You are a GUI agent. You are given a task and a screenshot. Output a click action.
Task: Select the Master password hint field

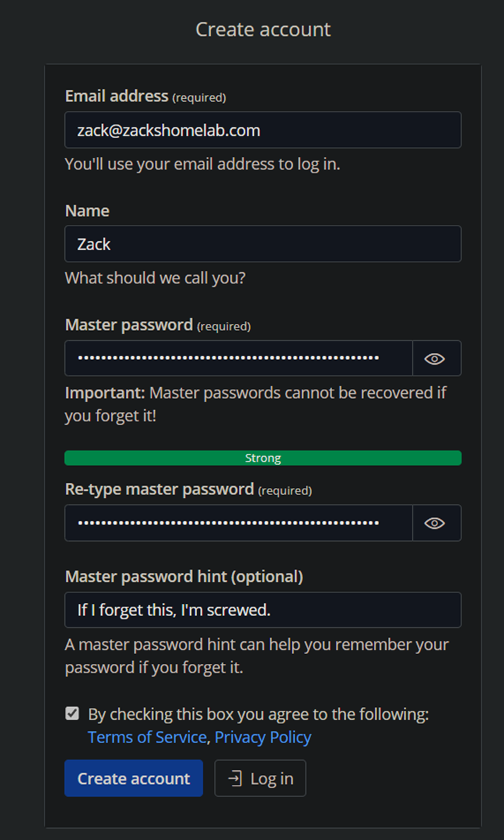click(x=262, y=609)
